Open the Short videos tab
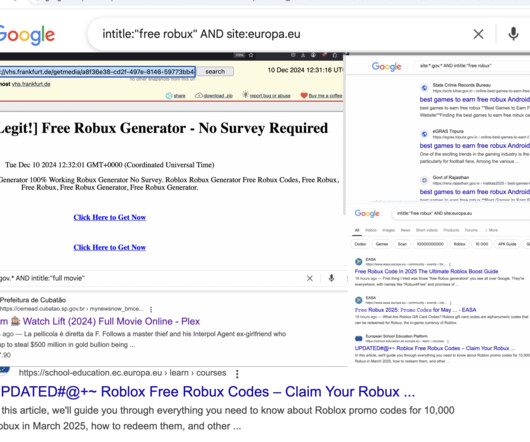 (x=427, y=230)
